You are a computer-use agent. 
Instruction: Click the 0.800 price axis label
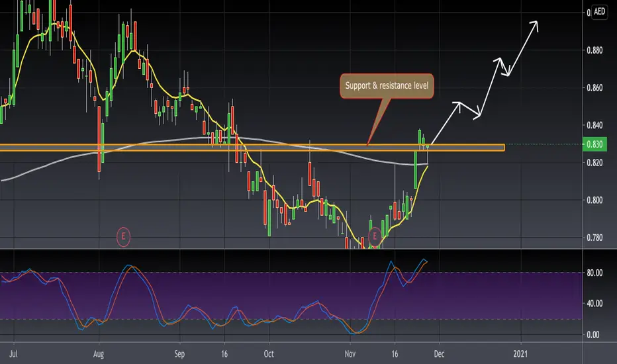pyautogui.click(x=594, y=200)
